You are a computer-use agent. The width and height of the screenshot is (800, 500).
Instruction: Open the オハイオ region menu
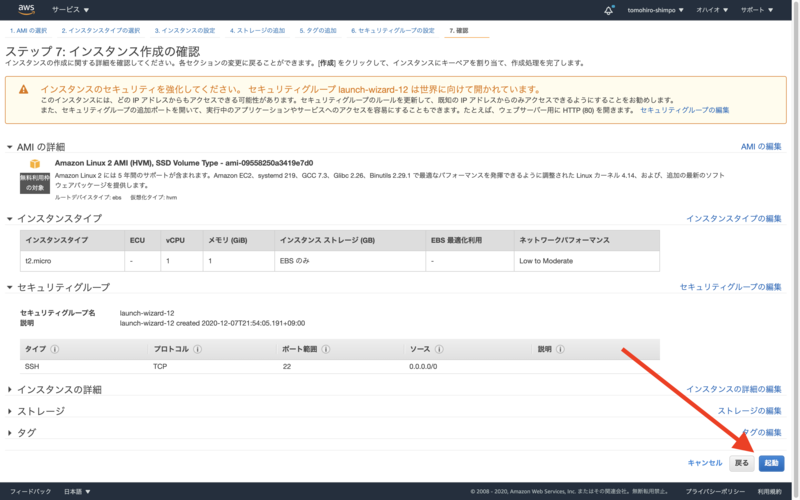coord(712,10)
